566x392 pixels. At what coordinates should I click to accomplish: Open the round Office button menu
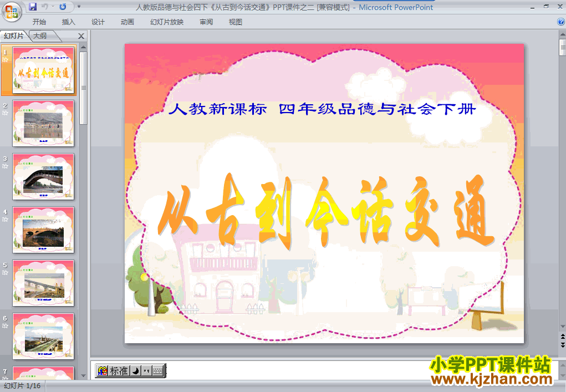point(12,12)
